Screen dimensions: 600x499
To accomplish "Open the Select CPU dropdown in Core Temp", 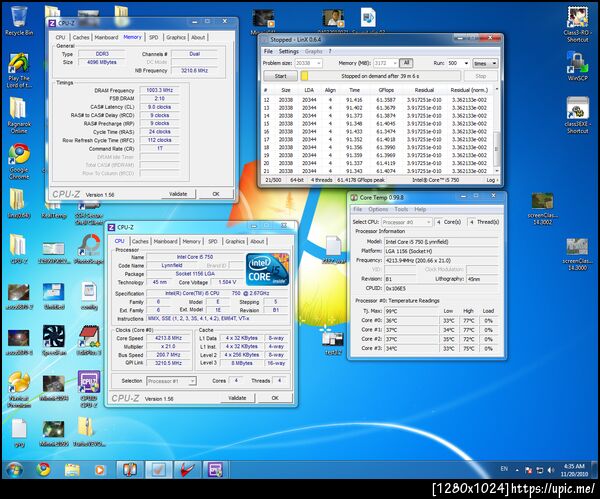I will 406,222.
